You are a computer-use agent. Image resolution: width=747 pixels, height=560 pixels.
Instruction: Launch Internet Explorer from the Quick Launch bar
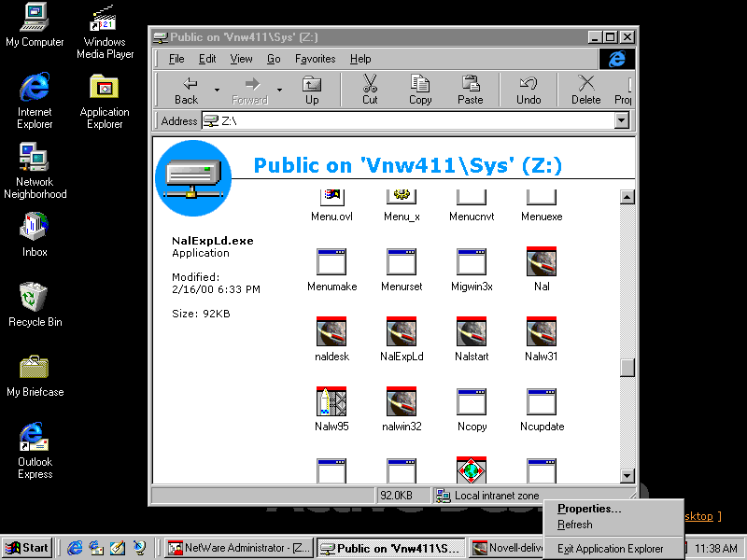point(75,548)
